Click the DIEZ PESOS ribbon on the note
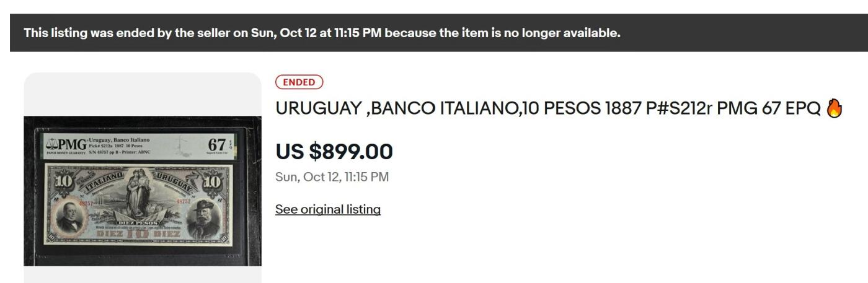Viewport: 868px width, 283px height. click(x=138, y=222)
